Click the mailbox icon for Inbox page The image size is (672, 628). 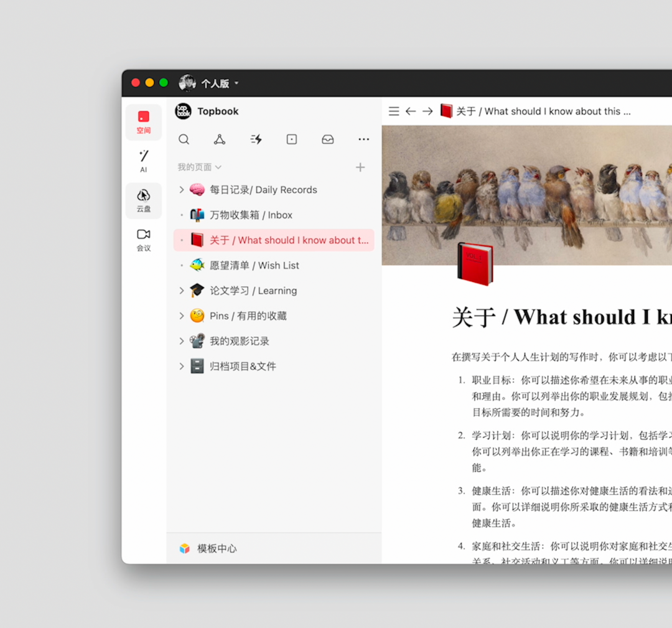point(197,215)
